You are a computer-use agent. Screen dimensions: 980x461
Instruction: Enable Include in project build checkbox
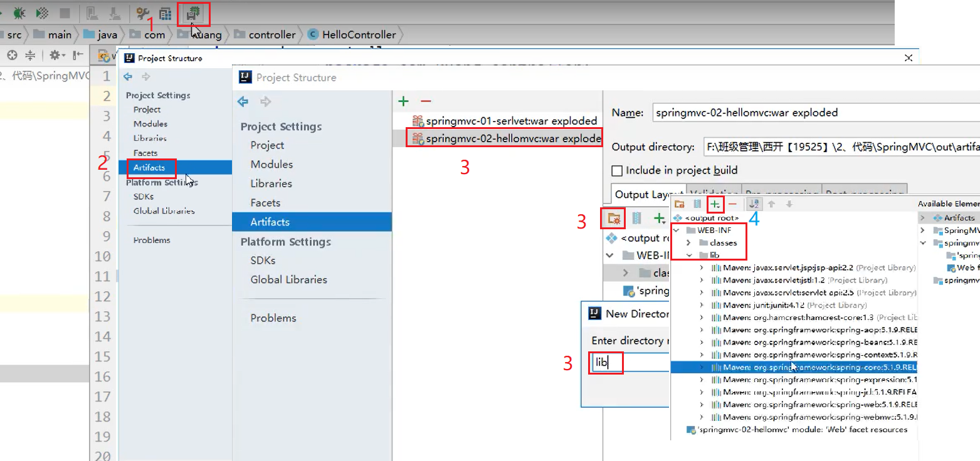(617, 170)
